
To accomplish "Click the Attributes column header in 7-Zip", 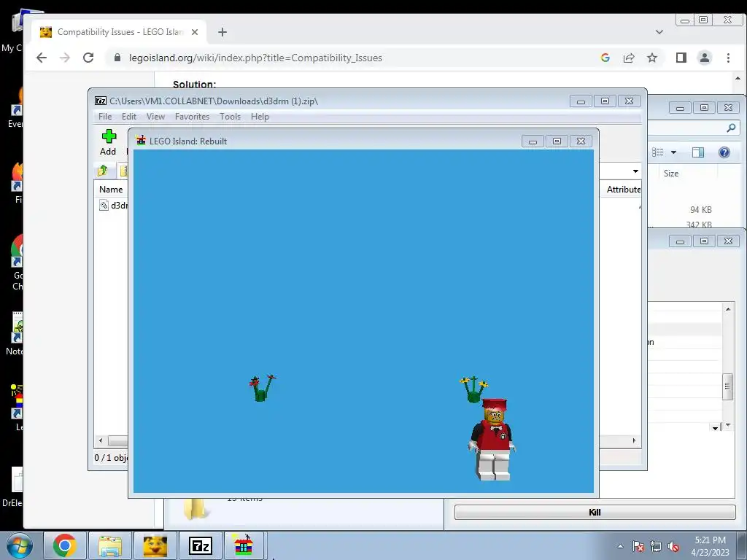I will (x=623, y=190).
